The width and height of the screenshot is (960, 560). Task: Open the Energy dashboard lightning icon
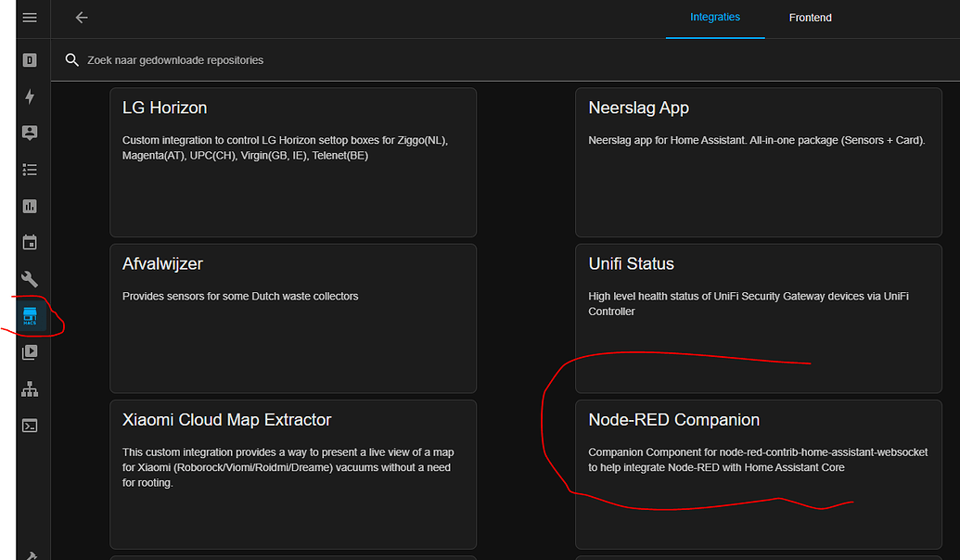(29, 96)
